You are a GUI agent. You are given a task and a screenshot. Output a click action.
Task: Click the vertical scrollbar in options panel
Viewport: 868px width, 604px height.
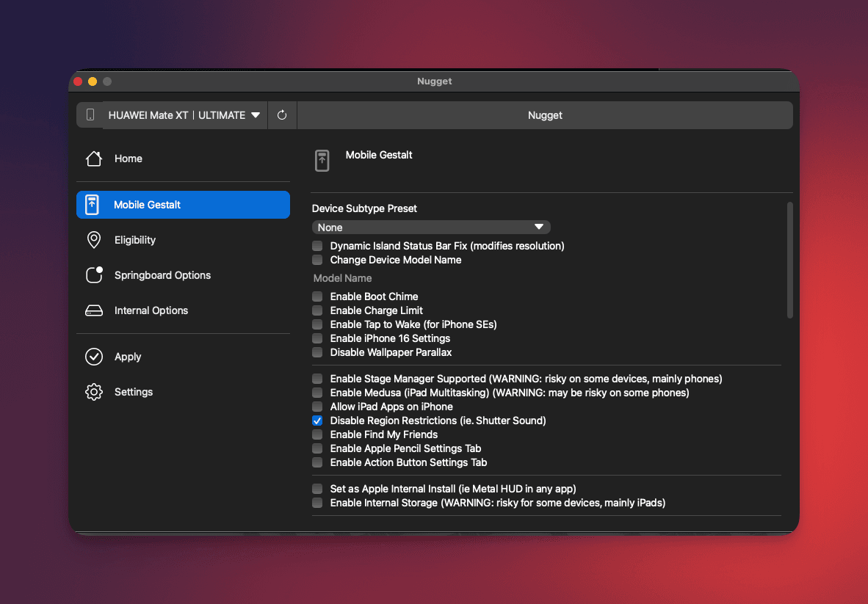790,261
